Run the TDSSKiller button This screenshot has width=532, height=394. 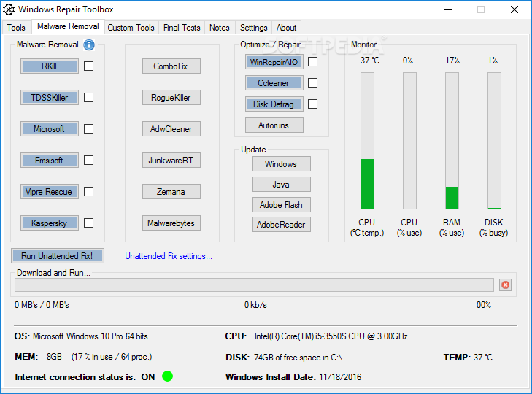50,97
